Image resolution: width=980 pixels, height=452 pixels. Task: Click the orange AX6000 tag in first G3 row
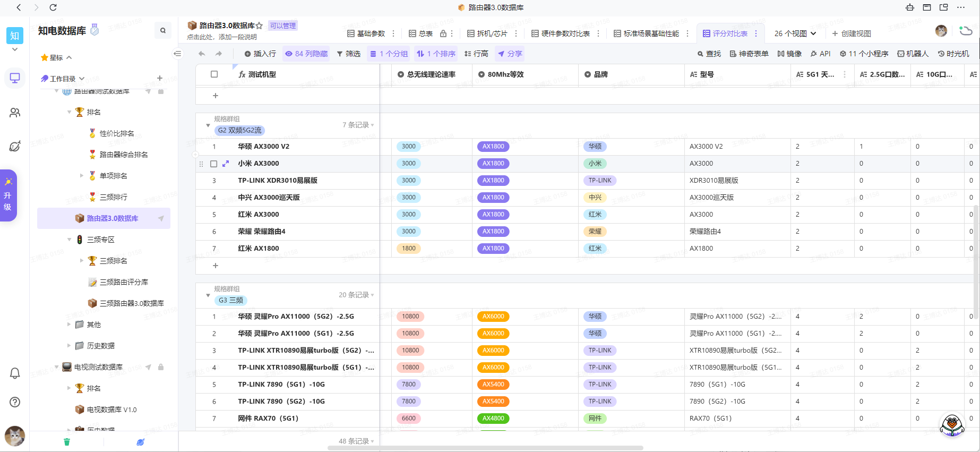pyautogui.click(x=493, y=317)
